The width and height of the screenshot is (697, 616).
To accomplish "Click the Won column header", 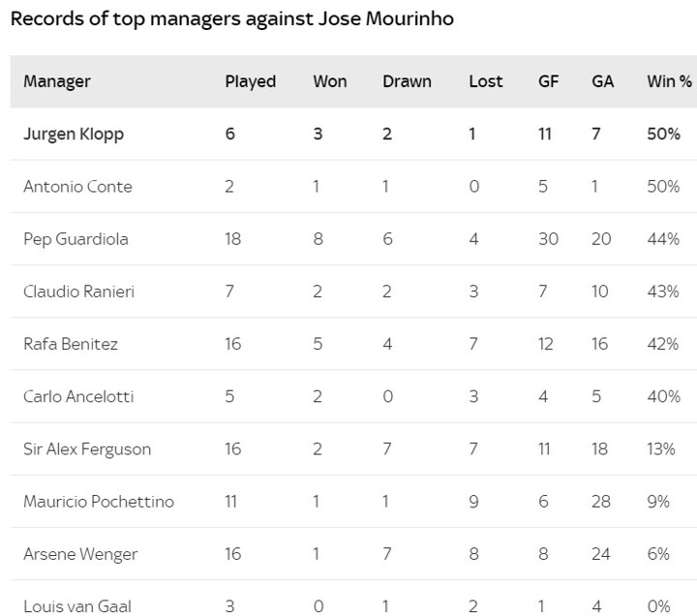I will click(x=330, y=81).
